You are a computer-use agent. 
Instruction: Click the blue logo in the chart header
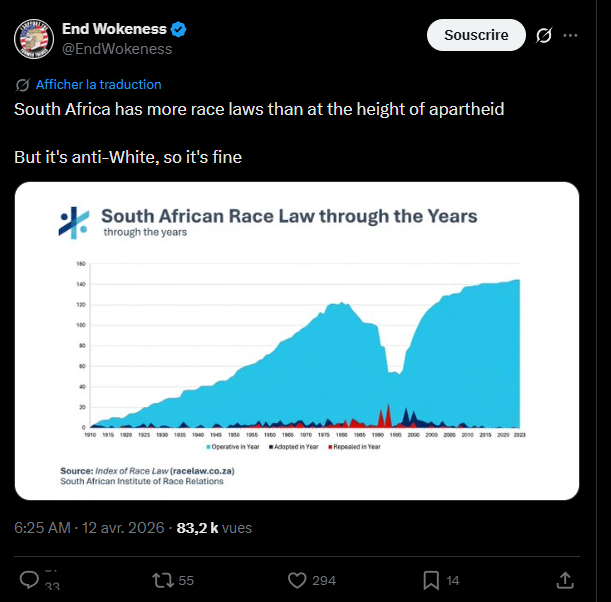click(74, 222)
